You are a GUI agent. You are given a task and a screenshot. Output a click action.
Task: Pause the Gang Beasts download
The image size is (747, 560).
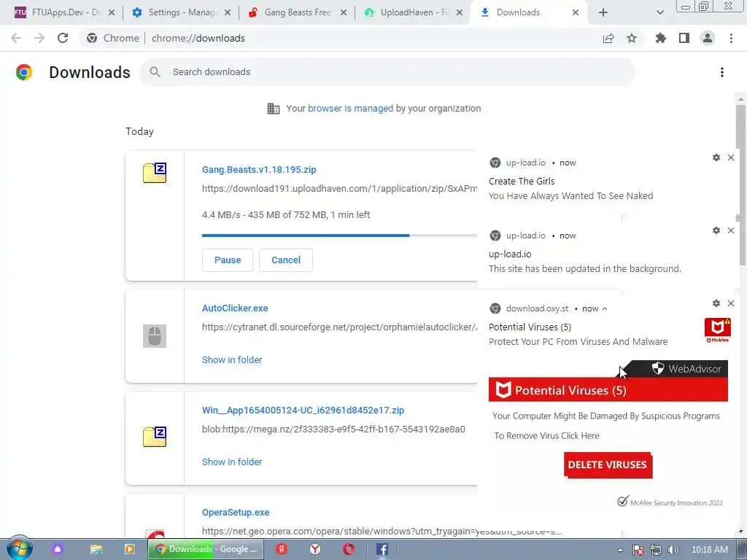click(228, 260)
